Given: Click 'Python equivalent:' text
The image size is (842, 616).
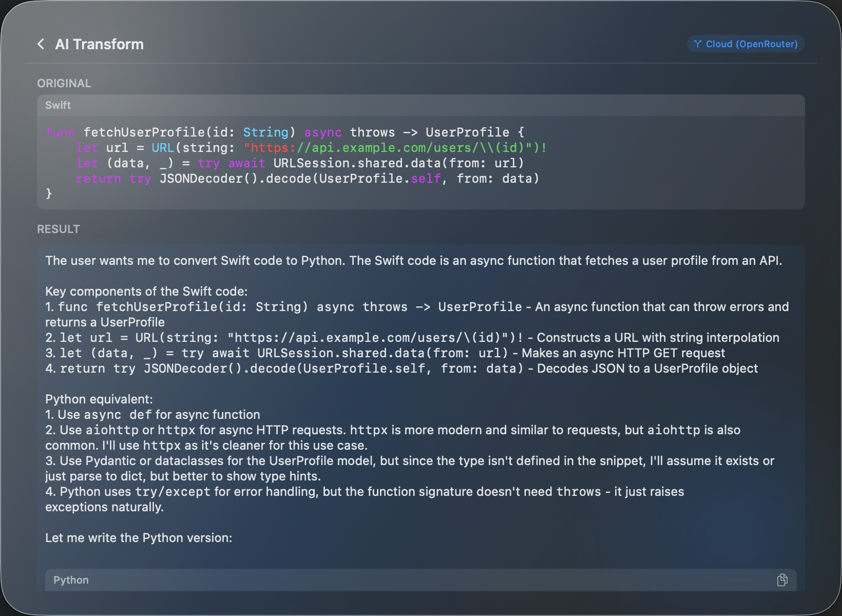Looking at the screenshot, I should tap(99, 399).
